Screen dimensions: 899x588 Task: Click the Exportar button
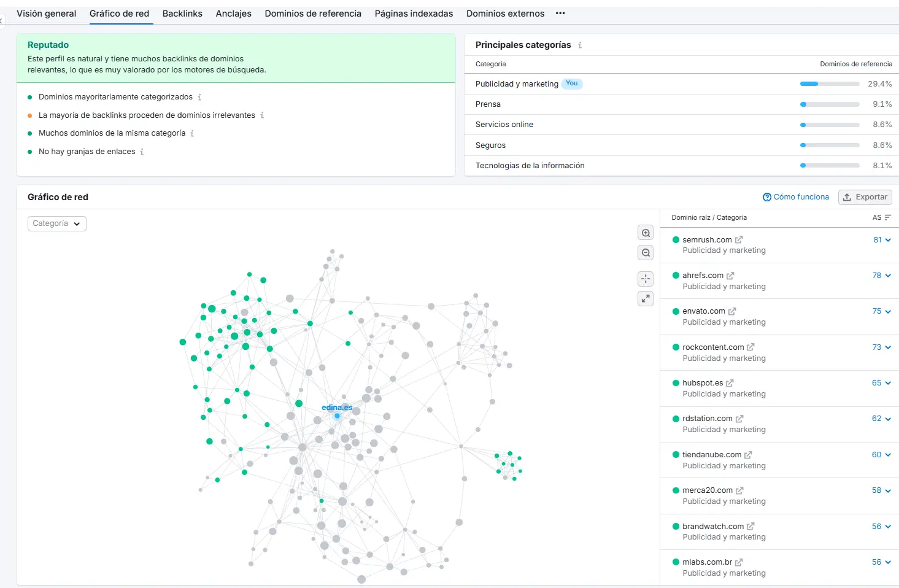[865, 197]
